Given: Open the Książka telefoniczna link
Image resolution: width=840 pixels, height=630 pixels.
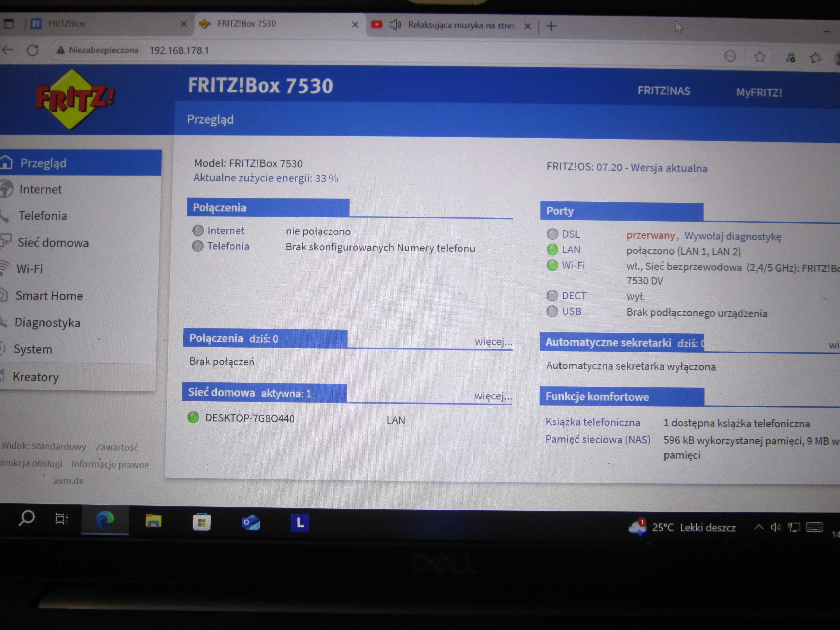Looking at the screenshot, I should 593,422.
